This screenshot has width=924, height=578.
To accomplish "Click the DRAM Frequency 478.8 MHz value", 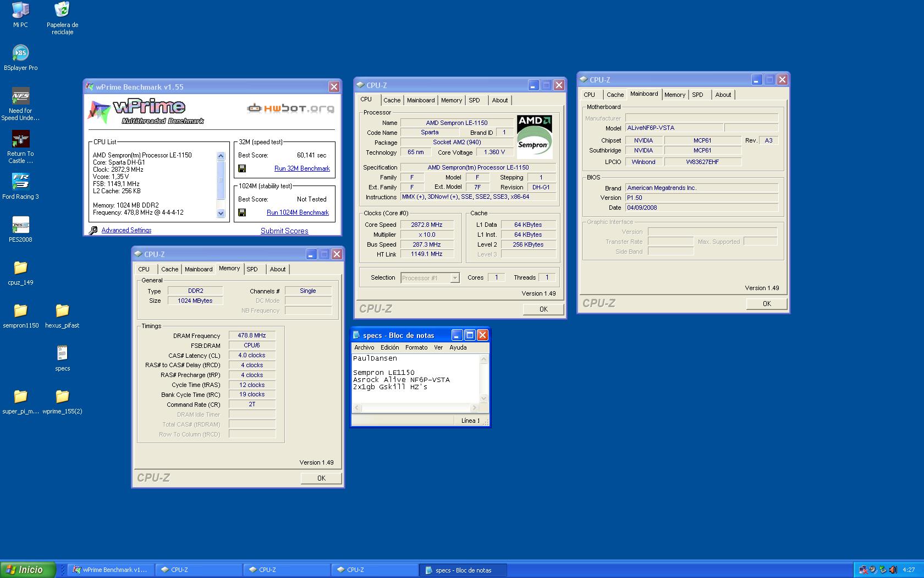I will click(252, 335).
